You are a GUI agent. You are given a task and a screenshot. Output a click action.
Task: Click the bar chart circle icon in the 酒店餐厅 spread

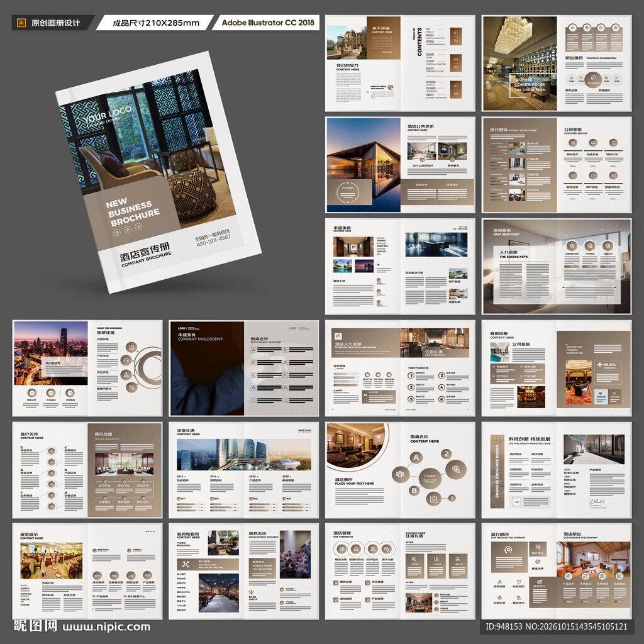(434, 499)
